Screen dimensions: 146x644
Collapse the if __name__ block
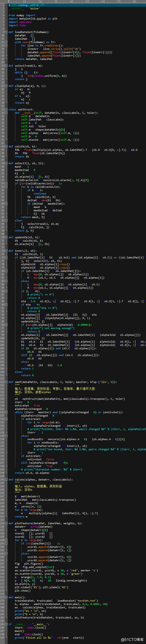click(x=6, y=624)
